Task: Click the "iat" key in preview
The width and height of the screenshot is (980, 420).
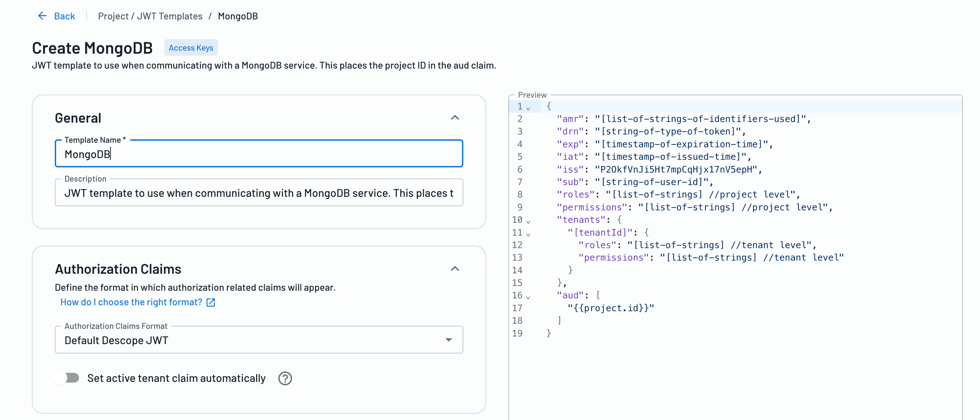Action: click(570, 157)
